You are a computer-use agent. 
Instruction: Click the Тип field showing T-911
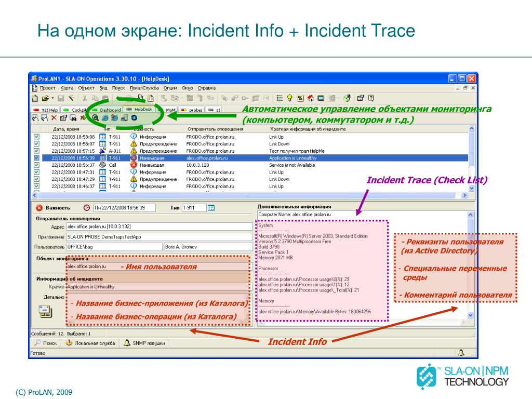194,208
